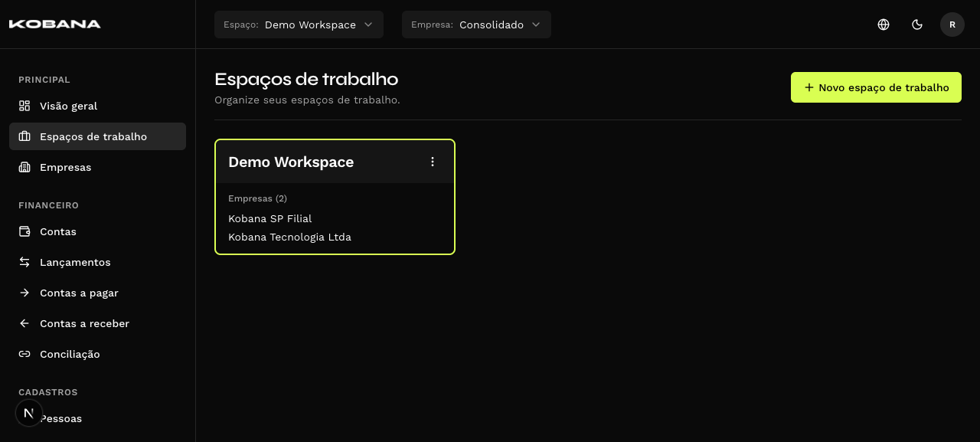Open Empresas in sidebar
980x442 pixels.
97,167
